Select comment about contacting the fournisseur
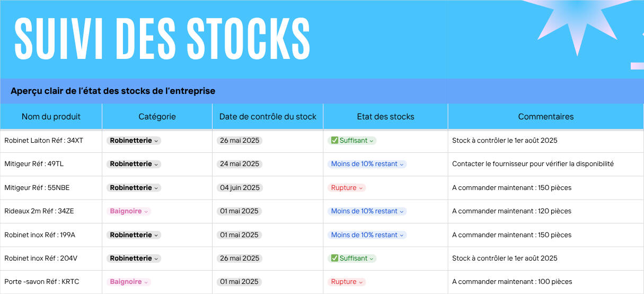 click(533, 164)
